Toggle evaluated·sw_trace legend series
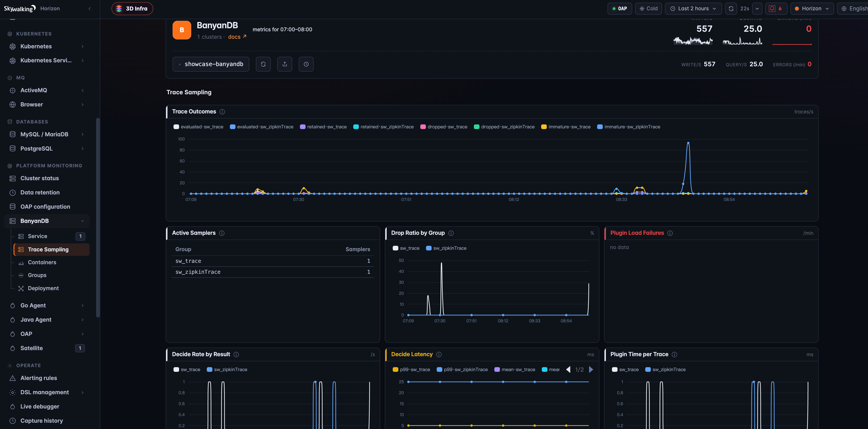The width and height of the screenshot is (868, 429). 198,127
